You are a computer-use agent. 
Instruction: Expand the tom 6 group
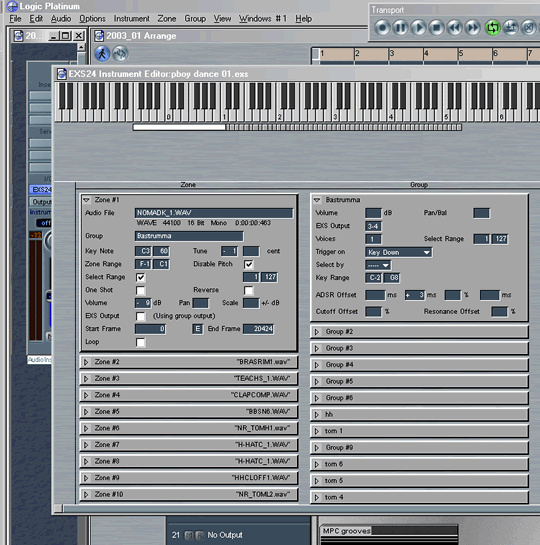click(317, 464)
